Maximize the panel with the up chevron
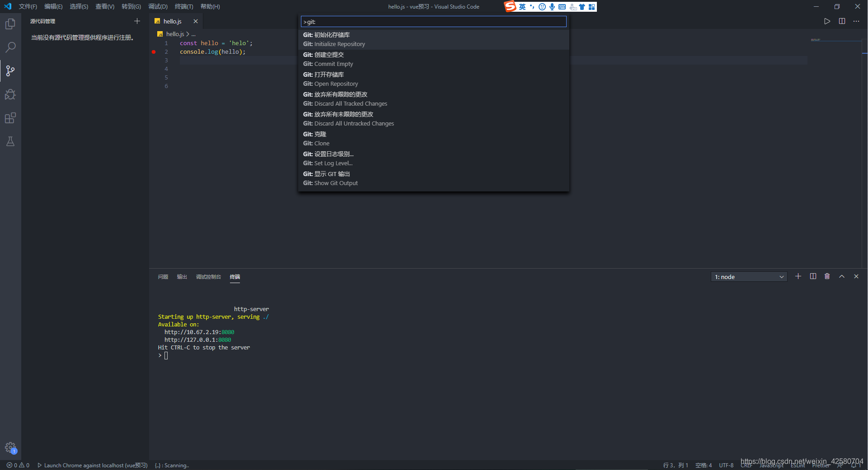 (842, 276)
